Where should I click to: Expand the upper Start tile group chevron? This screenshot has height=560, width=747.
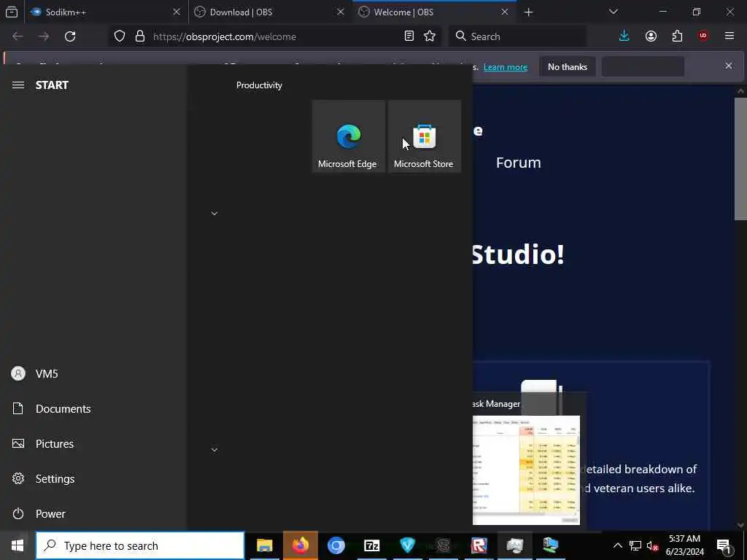[214, 214]
